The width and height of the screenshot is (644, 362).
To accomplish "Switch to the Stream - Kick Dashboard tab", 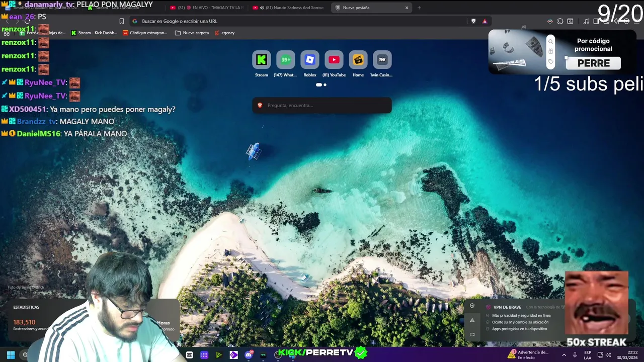I will 124,8.
